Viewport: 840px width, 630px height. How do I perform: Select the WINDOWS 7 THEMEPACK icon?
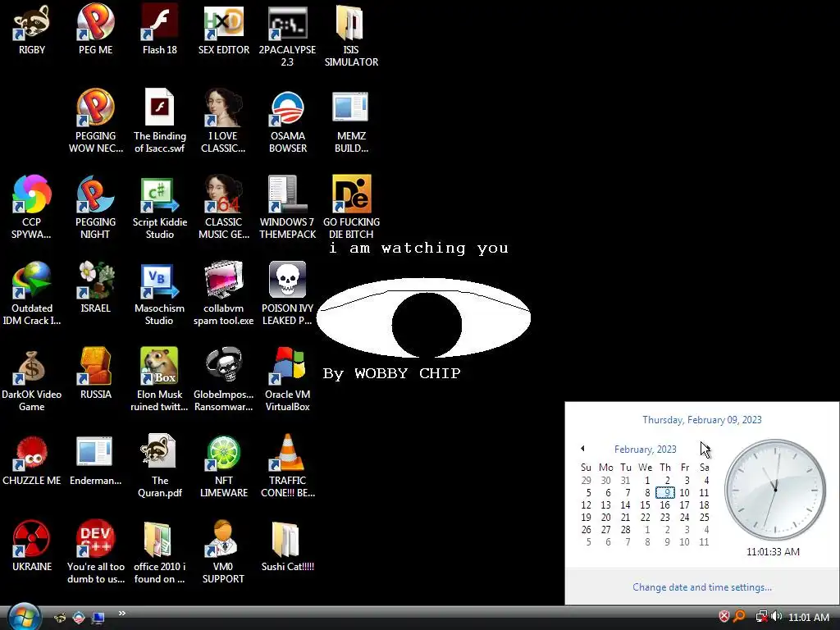click(287, 208)
